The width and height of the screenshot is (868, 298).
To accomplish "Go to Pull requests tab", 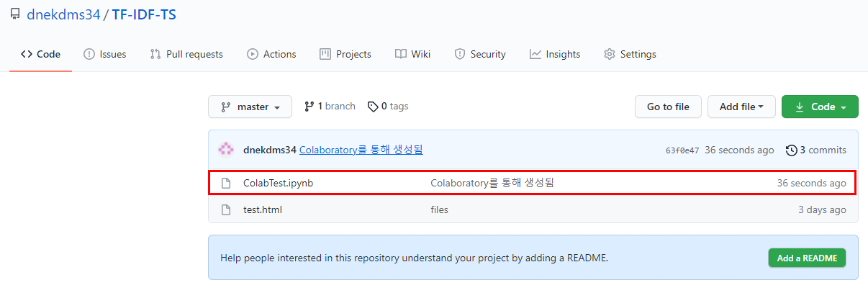I will pos(186,54).
